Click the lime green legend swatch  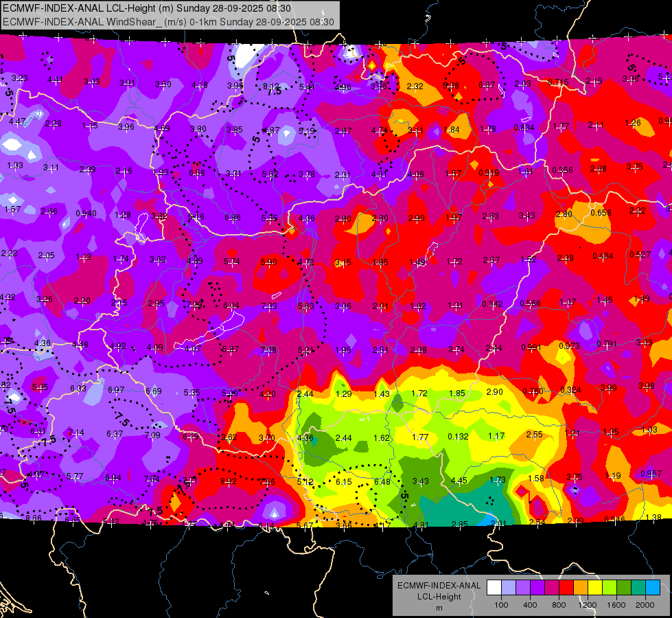click(x=610, y=588)
